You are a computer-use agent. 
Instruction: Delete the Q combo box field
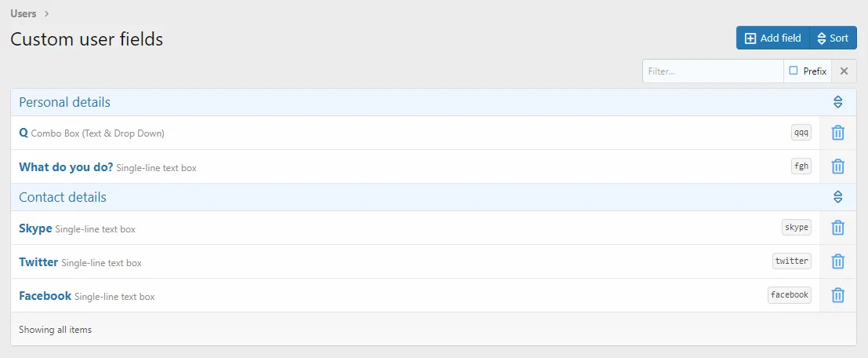pos(837,133)
